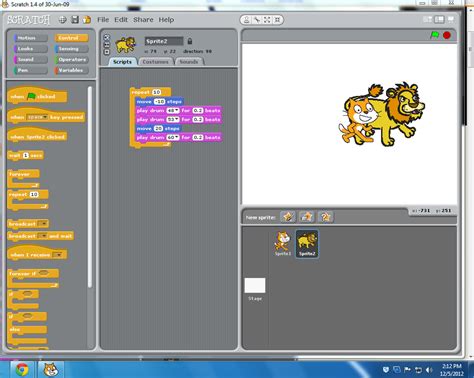Image resolution: width=474 pixels, height=378 pixels.
Task: Toggle the sprite lock icon
Action: coord(190,41)
